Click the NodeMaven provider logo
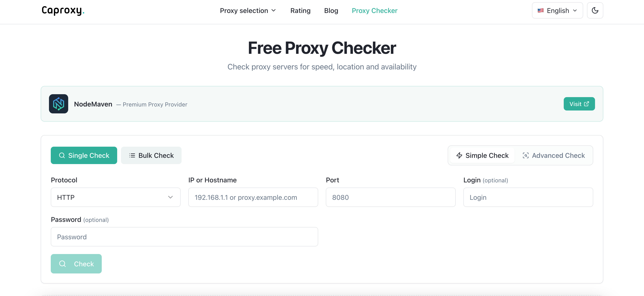 click(58, 104)
